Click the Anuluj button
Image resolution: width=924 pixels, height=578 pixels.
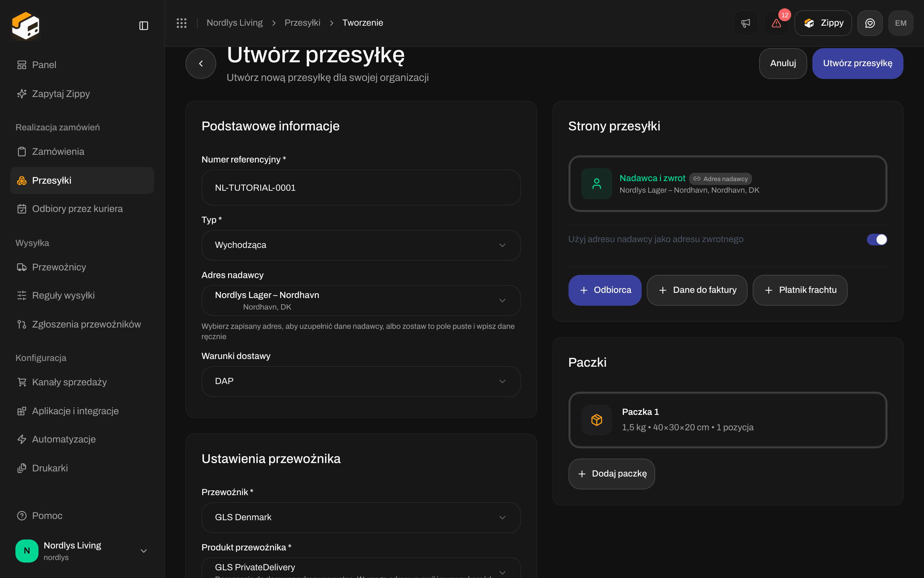[783, 64]
